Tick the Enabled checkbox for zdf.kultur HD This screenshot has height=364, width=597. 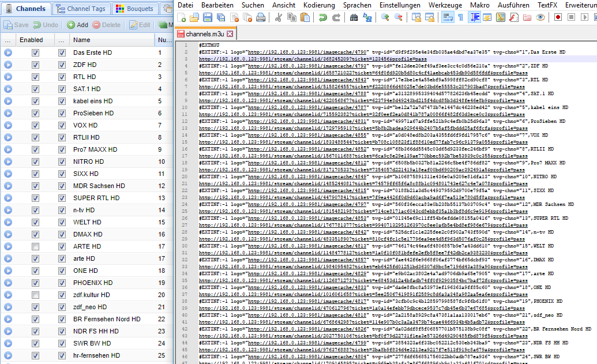(x=36, y=295)
